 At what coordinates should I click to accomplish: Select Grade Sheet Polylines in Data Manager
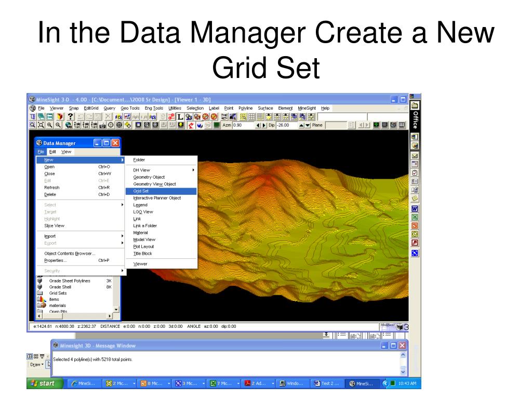(70, 281)
